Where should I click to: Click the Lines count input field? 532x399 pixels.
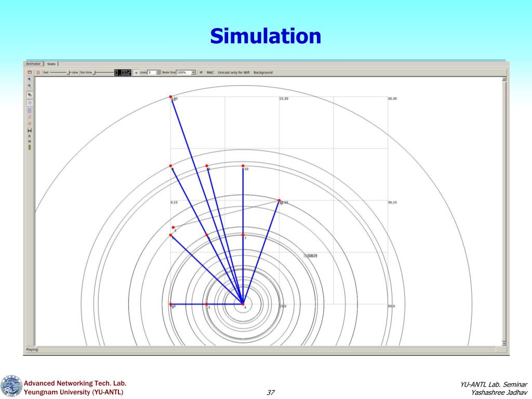click(x=151, y=72)
